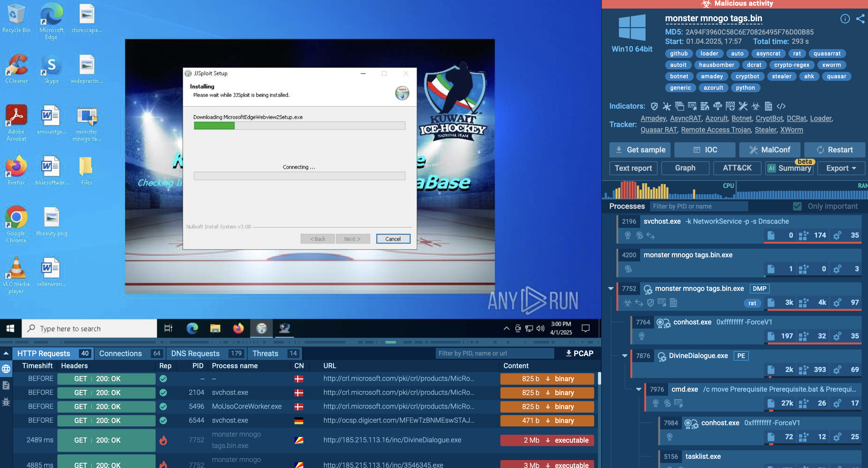
Task: Open the Recycle Bin desktop icon
Action: click(16, 18)
